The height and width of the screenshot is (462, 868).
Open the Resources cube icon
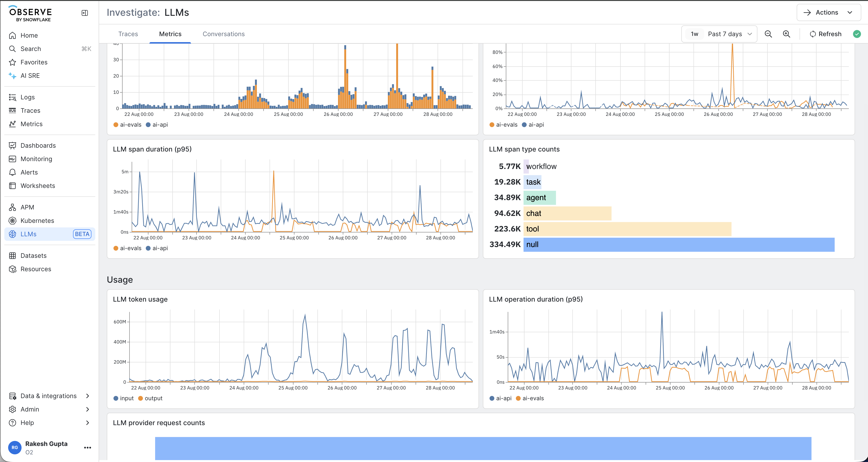(x=12, y=269)
